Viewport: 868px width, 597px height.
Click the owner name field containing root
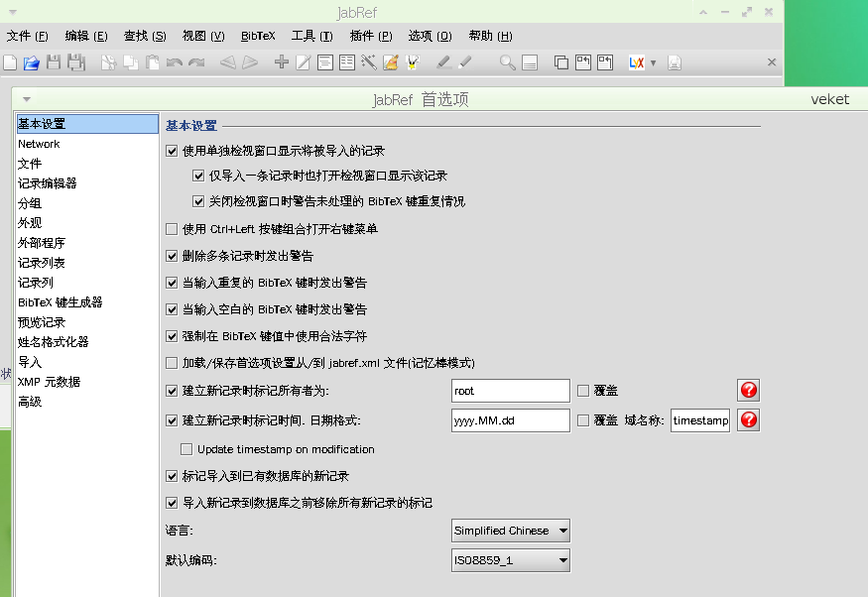pyautogui.click(x=511, y=391)
